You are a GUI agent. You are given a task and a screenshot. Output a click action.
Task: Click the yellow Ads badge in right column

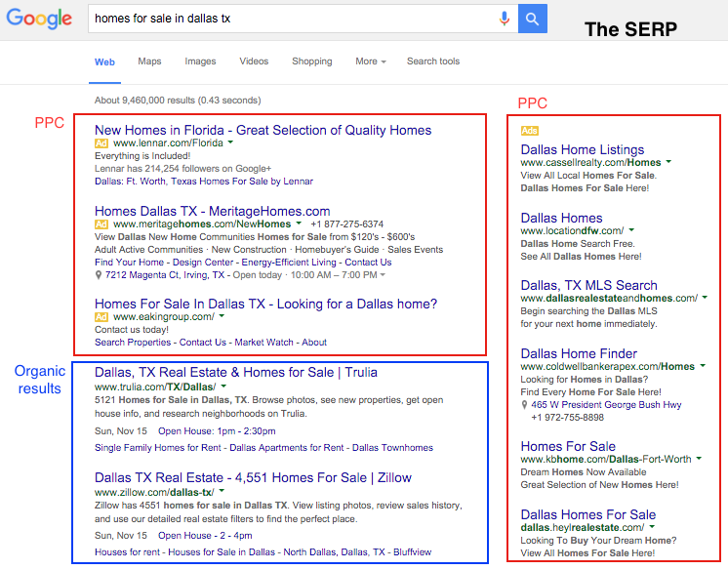(x=529, y=131)
